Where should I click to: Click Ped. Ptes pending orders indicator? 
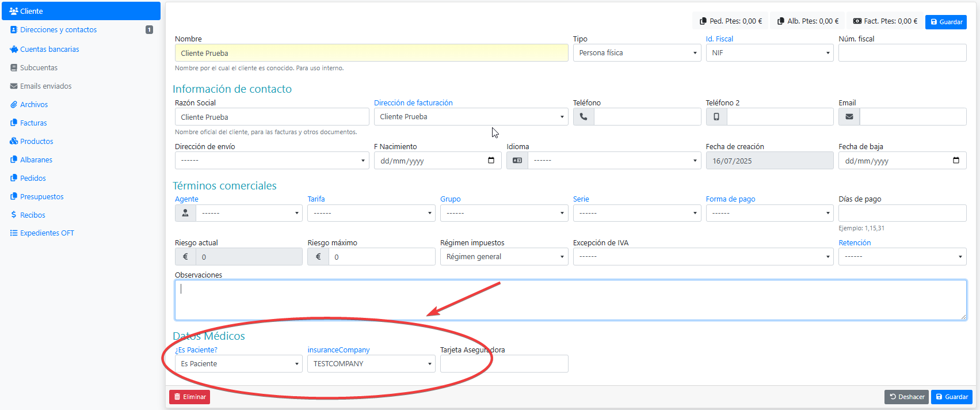coord(730,21)
